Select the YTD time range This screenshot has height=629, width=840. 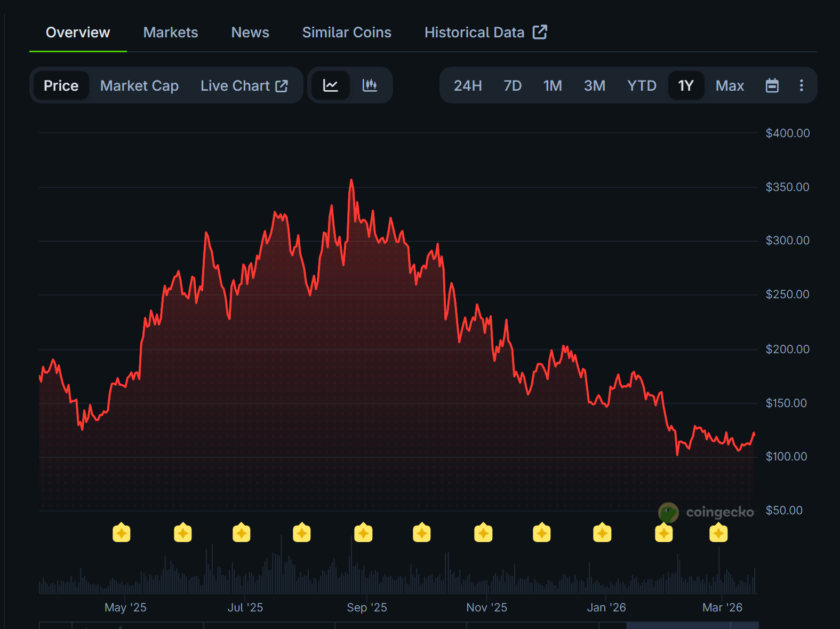(x=642, y=85)
